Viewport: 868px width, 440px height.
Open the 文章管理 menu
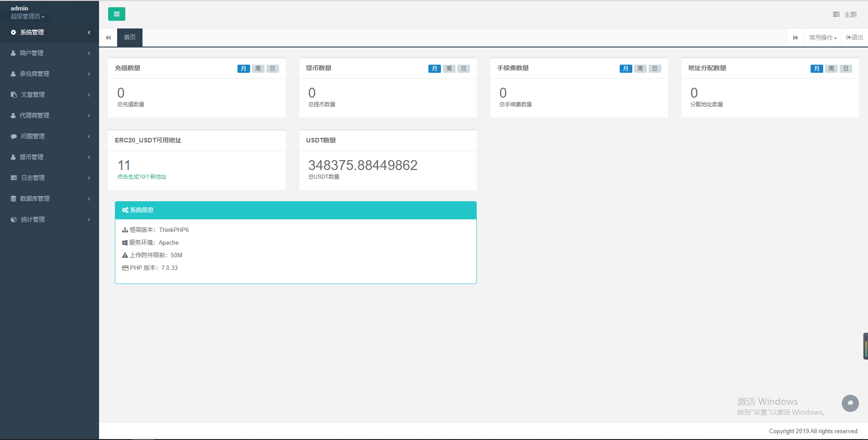[x=50, y=95]
